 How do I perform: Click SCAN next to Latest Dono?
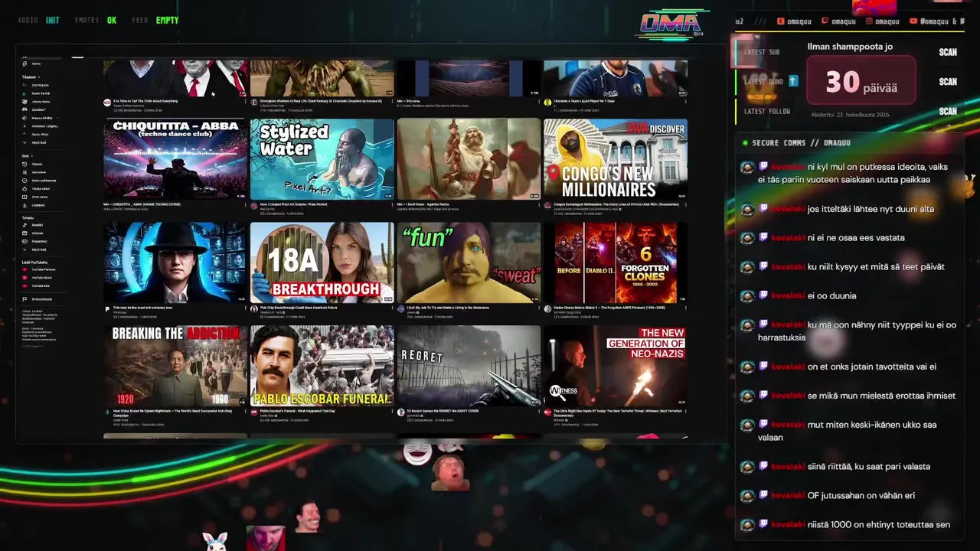[x=948, y=82]
